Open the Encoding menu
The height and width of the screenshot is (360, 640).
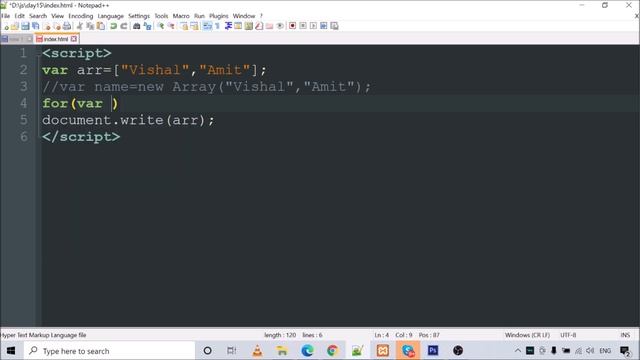point(81,16)
